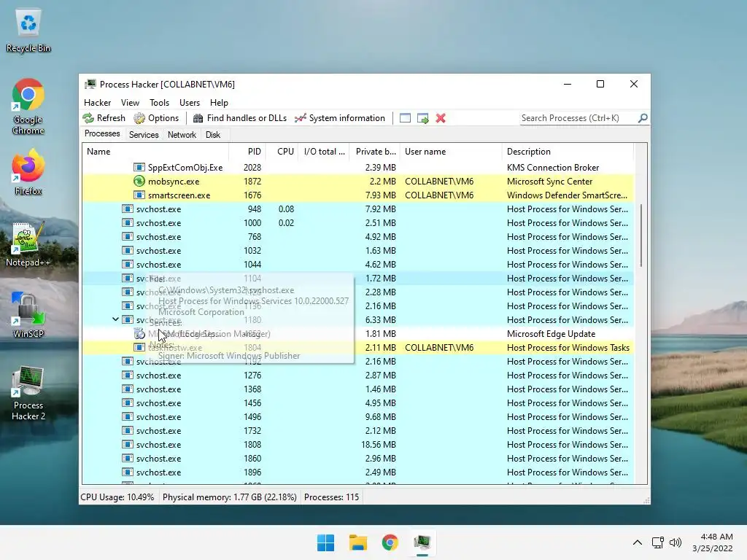The height and width of the screenshot is (560, 747).
Task: Click the smartscreen.exe process icon
Action: click(x=139, y=195)
